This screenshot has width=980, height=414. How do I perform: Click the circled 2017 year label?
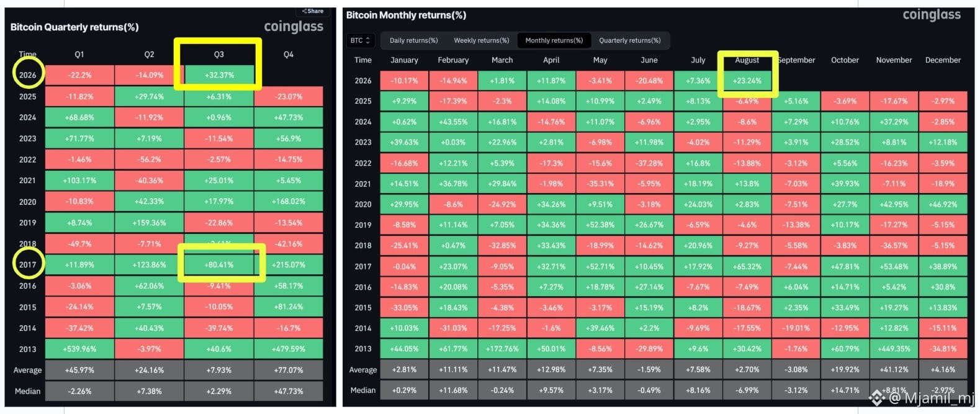(27, 264)
